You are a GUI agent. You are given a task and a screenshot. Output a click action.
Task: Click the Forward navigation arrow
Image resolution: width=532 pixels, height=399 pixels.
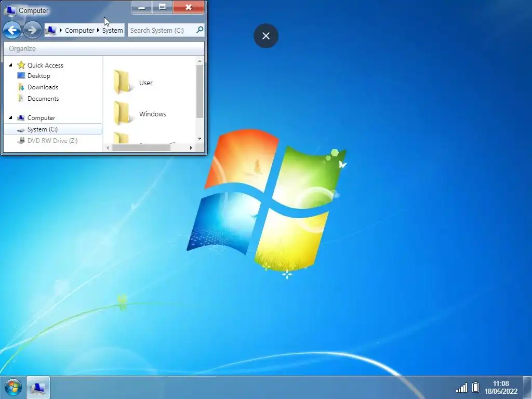tap(32, 30)
